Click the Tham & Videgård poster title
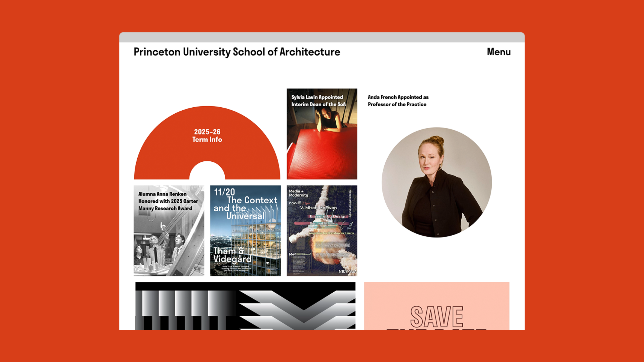The width and height of the screenshot is (644, 362). point(232,255)
